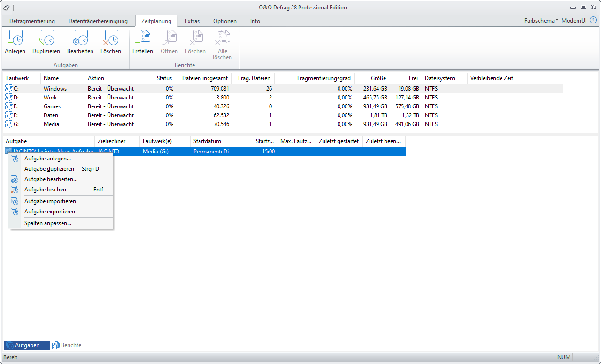Choose Spalten anpassen... from context menu

click(x=61, y=223)
